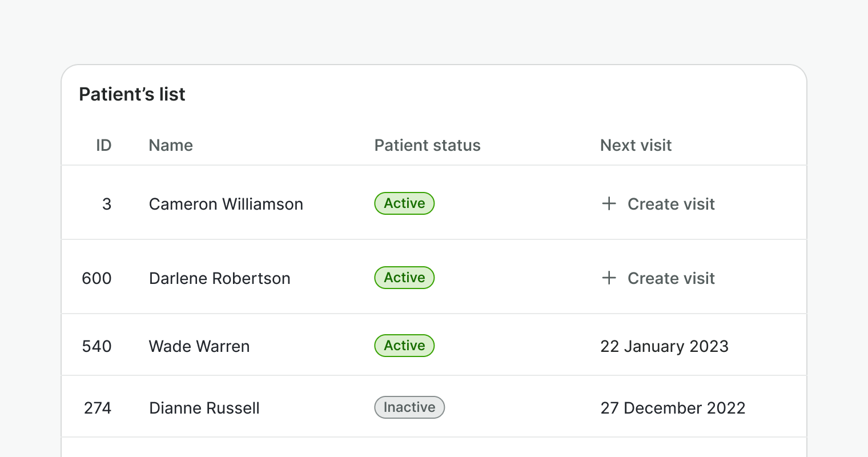The width and height of the screenshot is (868, 457).
Task: Open patient Darlene Robertson
Action: point(219,278)
